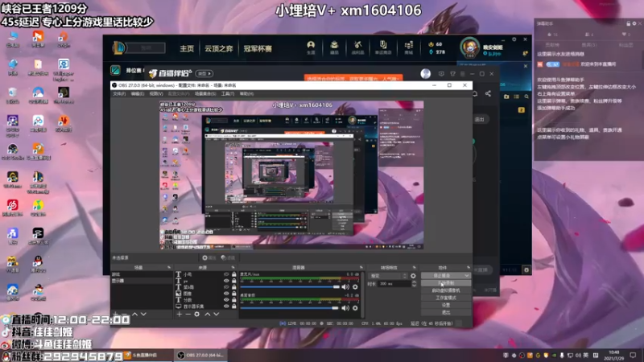This screenshot has height=362, width=644.
Task: Open the Recycle Bin desktop icon
Action: point(13,96)
